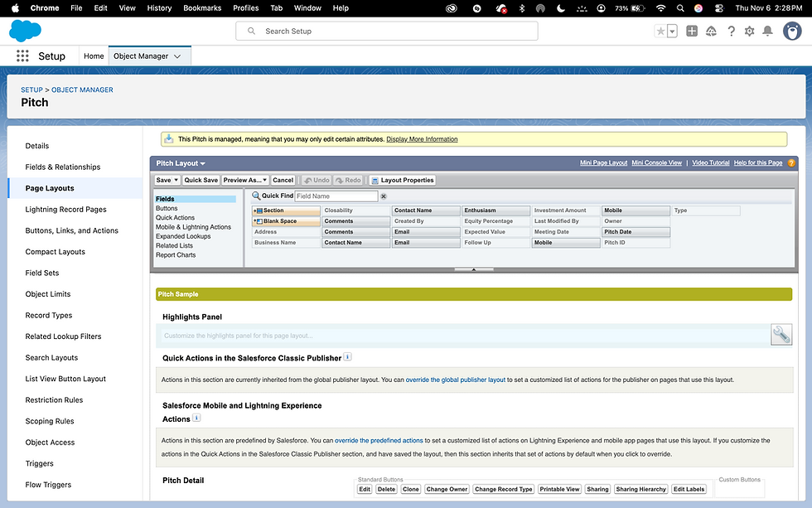Clear the Quick Find field with x icon
Image resolution: width=812 pixels, height=508 pixels.
pos(384,196)
